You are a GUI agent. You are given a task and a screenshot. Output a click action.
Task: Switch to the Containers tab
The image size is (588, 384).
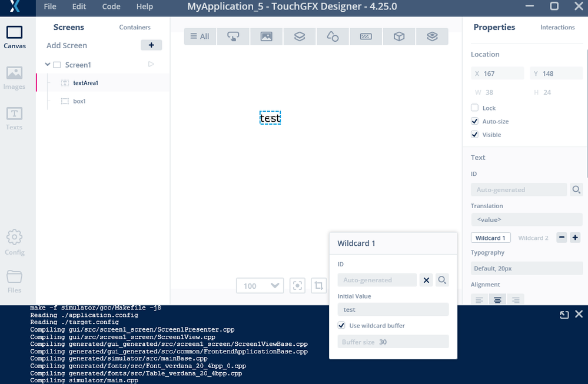click(135, 27)
